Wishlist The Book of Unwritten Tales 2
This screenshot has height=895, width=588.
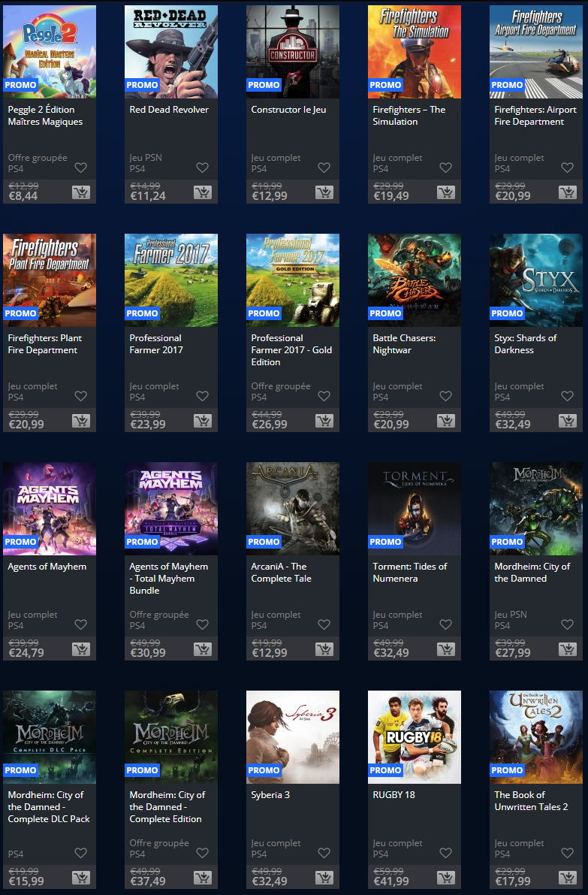(x=567, y=853)
